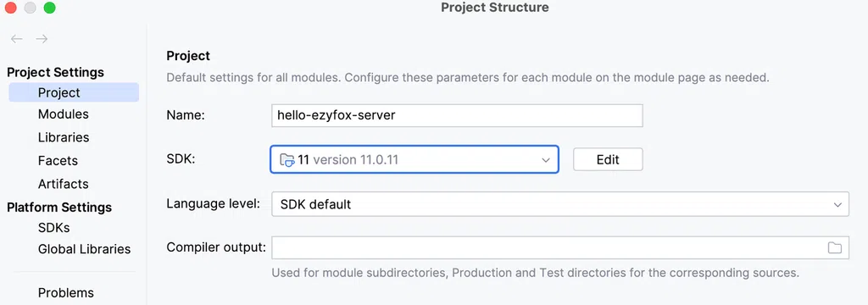The width and height of the screenshot is (868, 305).
Task: Click the JDK folder icon in SDK field
Action: click(x=287, y=160)
